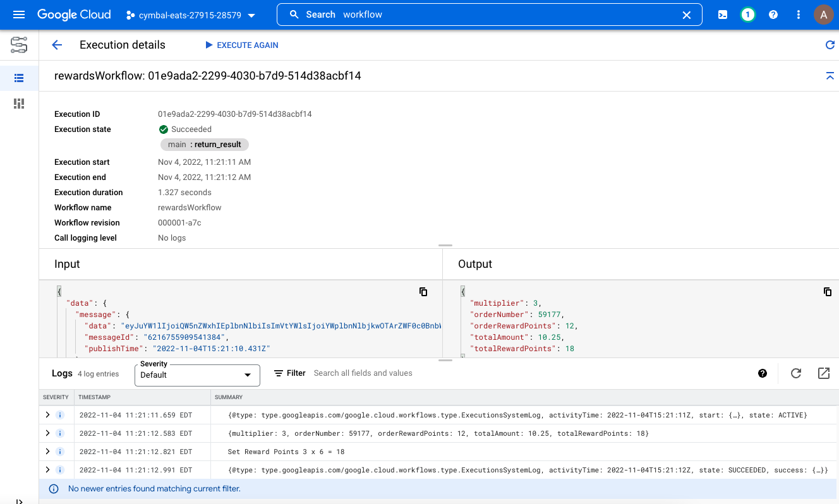
Task: Copy the Output JSON to clipboard
Action: (827, 292)
